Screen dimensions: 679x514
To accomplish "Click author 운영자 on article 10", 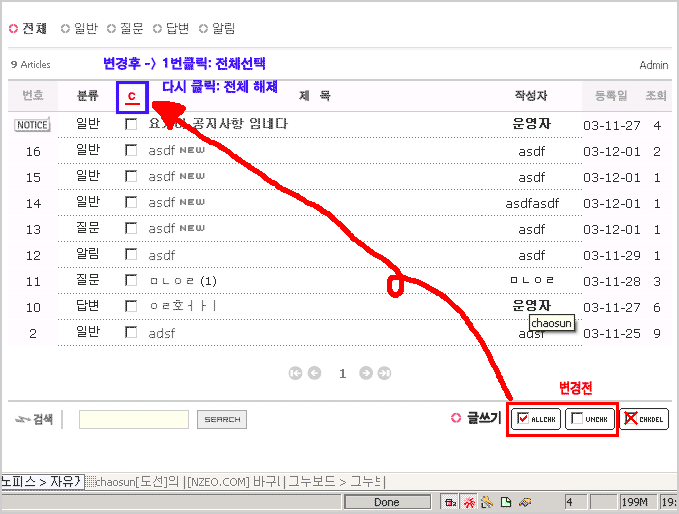I will [531, 306].
